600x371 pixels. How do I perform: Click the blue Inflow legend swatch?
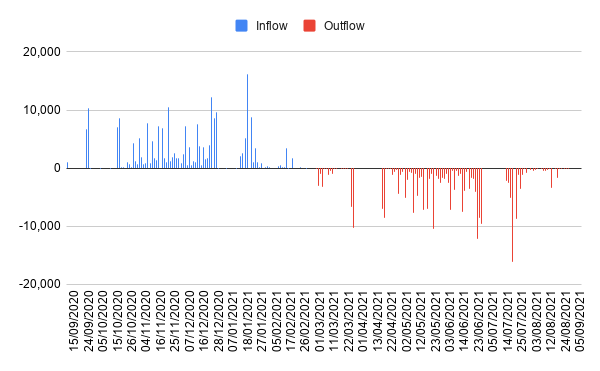pyautogui.click(x=241, y=26)
